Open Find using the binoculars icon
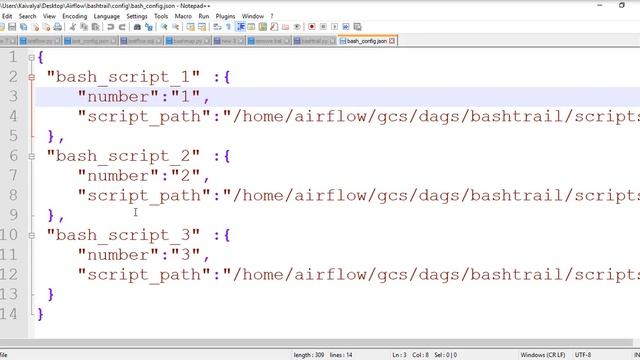Viewport: 640px width, 360px height. (137, 27)
